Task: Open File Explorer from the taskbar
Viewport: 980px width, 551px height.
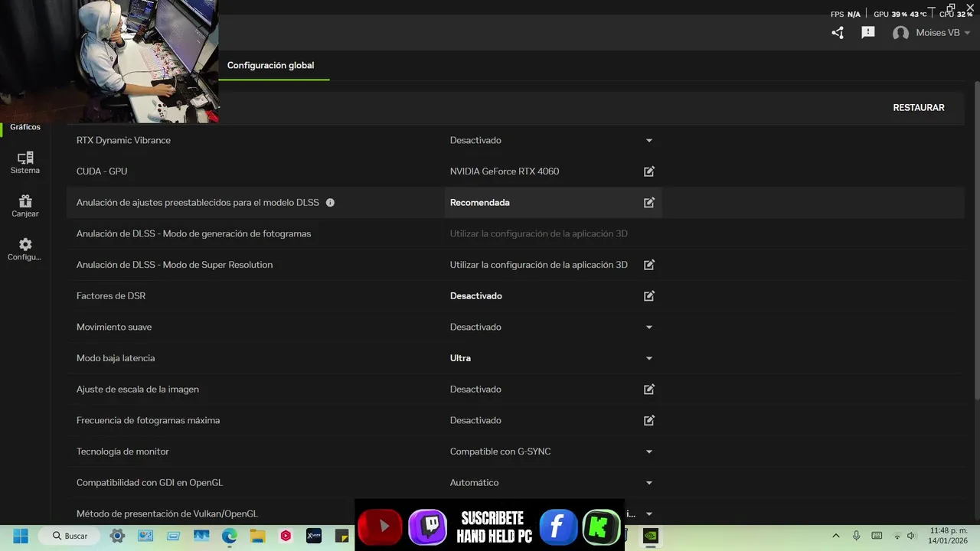Action: pyautogui.click(x=257, y=536)
